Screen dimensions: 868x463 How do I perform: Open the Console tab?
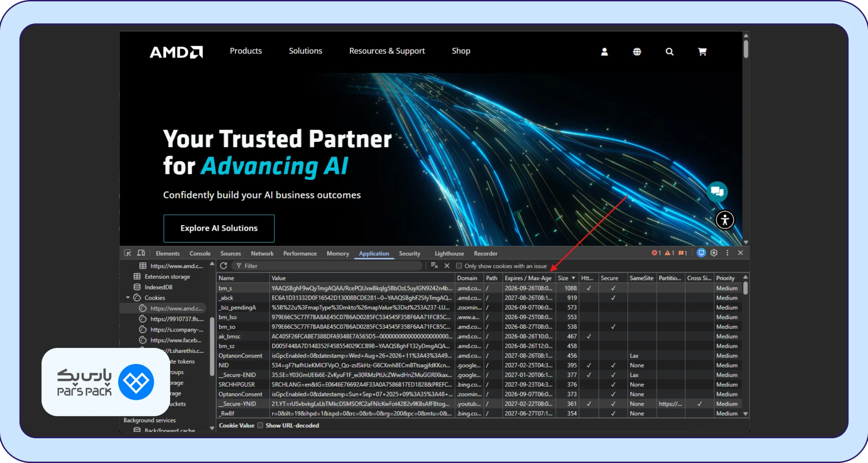point(200,253)
